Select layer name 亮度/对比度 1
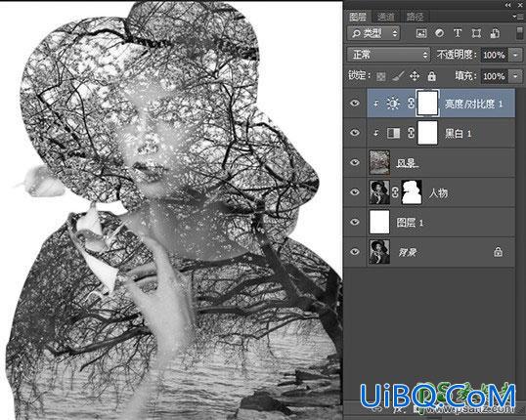 point(473,104)
